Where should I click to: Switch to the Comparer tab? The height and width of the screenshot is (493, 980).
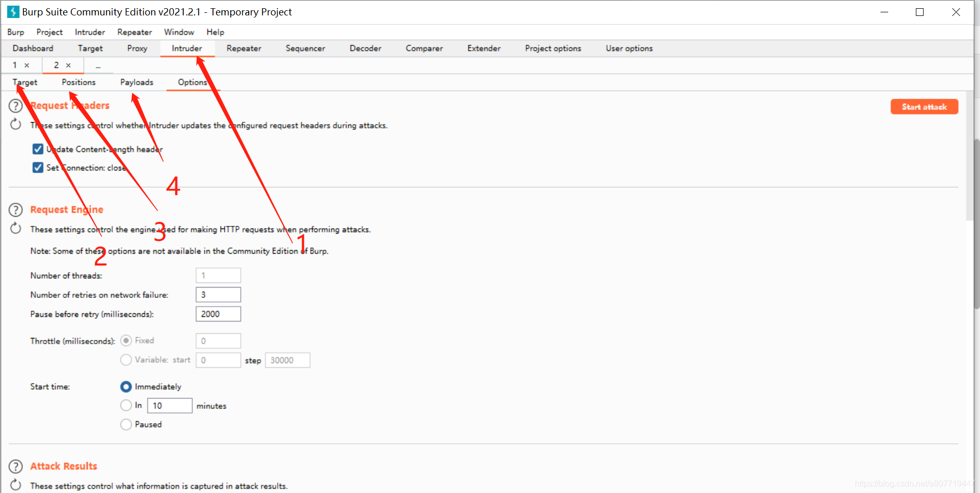point(424,48)
